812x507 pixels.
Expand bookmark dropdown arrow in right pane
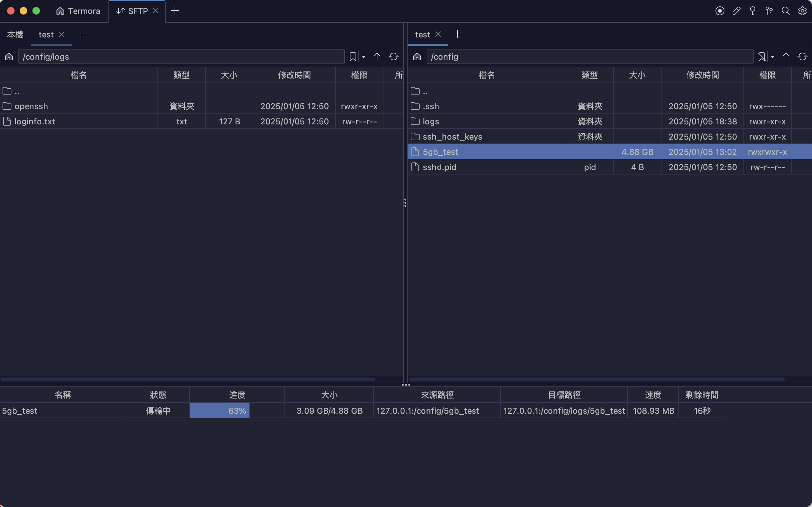(772, 57)
